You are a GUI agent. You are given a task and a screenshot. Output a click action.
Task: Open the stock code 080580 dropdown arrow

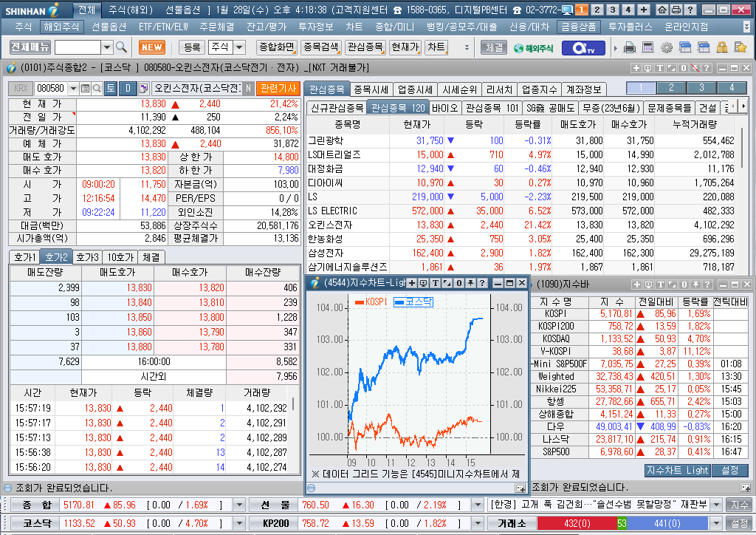point(73,88)
